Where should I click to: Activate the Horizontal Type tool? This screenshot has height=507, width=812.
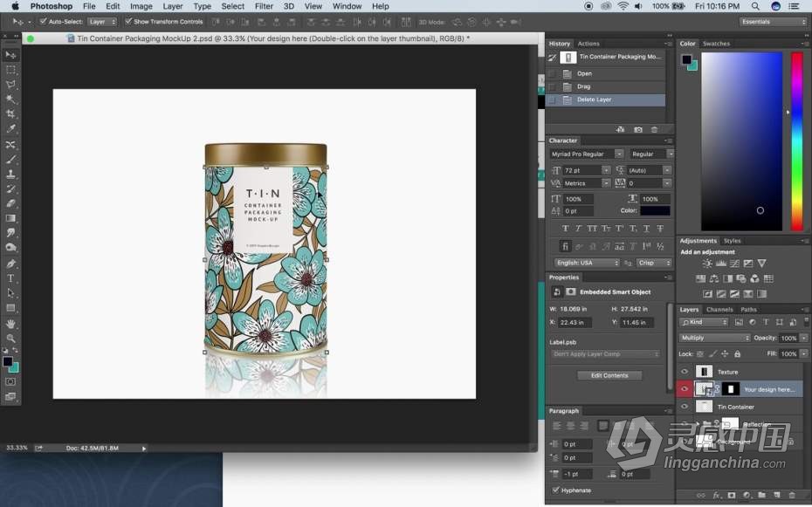[10, 278]
